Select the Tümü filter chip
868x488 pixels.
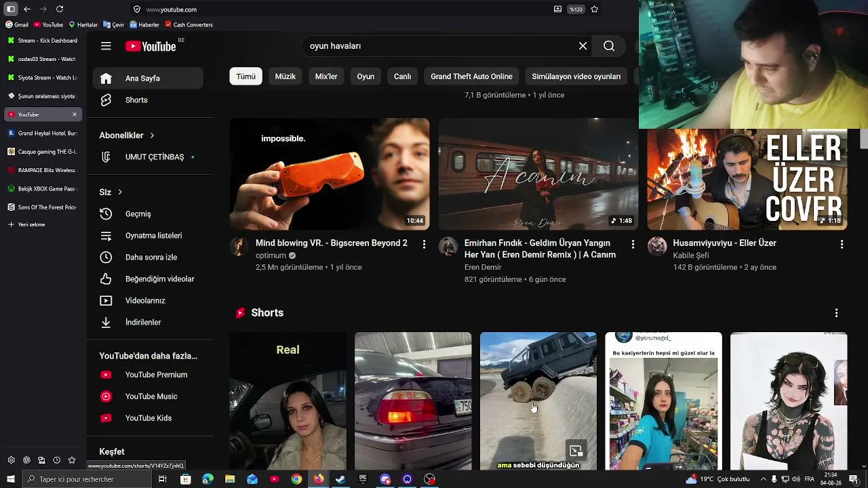245,77
